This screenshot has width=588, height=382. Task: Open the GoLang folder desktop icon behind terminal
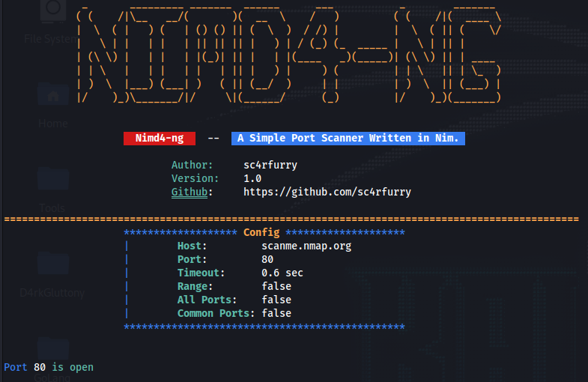coord(52,359)
